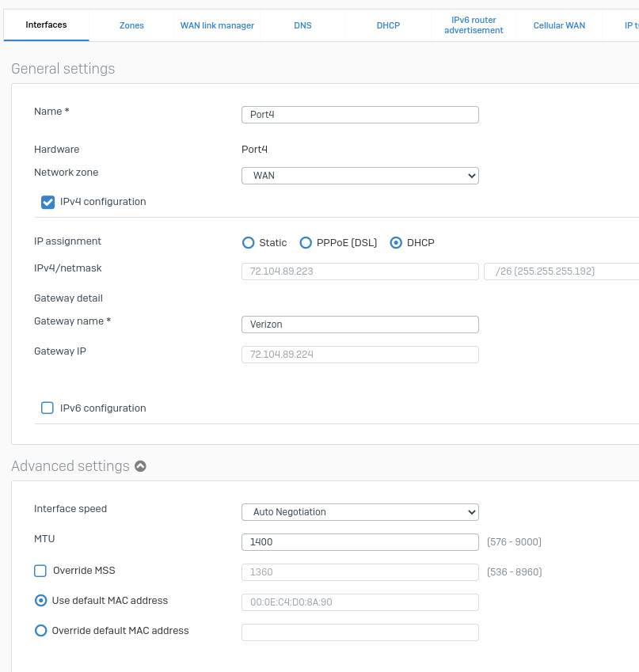Click the Network zone label
The width and height of the screenshot is (639, 672).
coord(66,173)
